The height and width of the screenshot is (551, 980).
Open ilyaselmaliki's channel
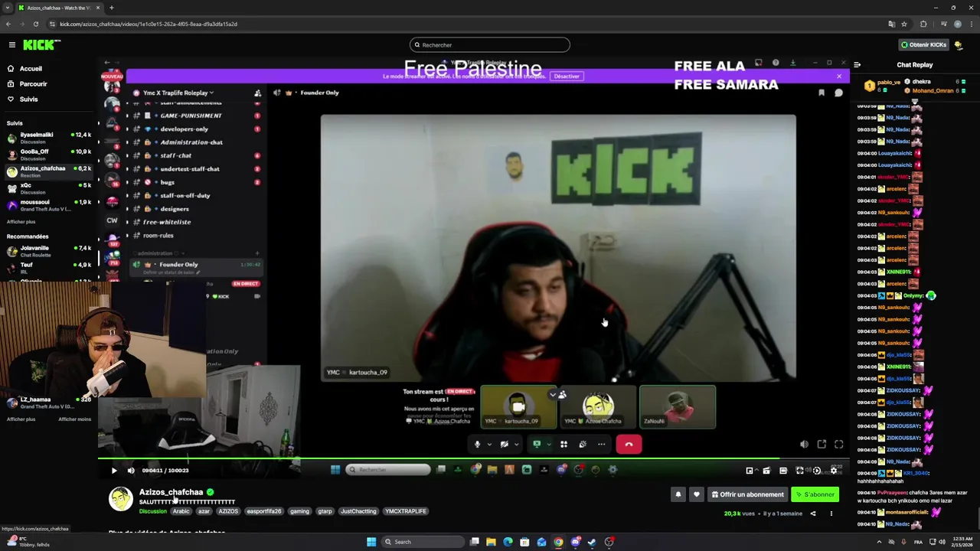[49, 138]
